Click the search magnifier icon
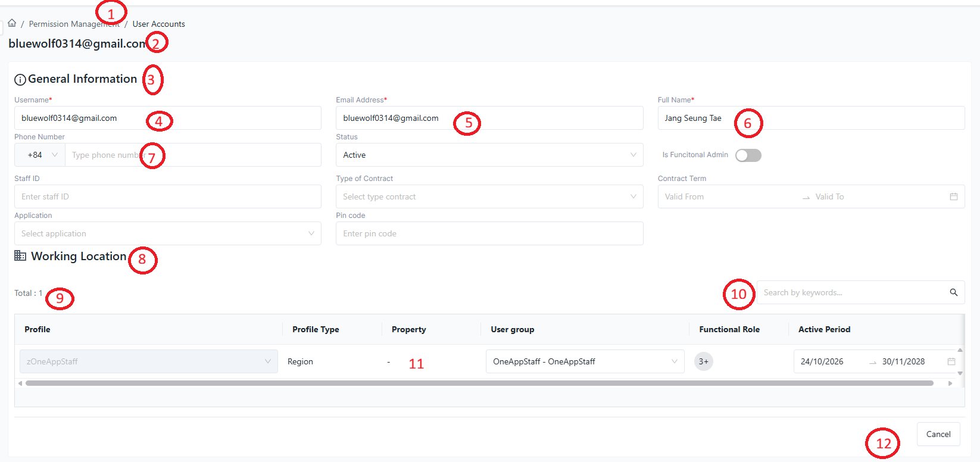This screenshot has height=462, width=980. [x=953, y=292]
